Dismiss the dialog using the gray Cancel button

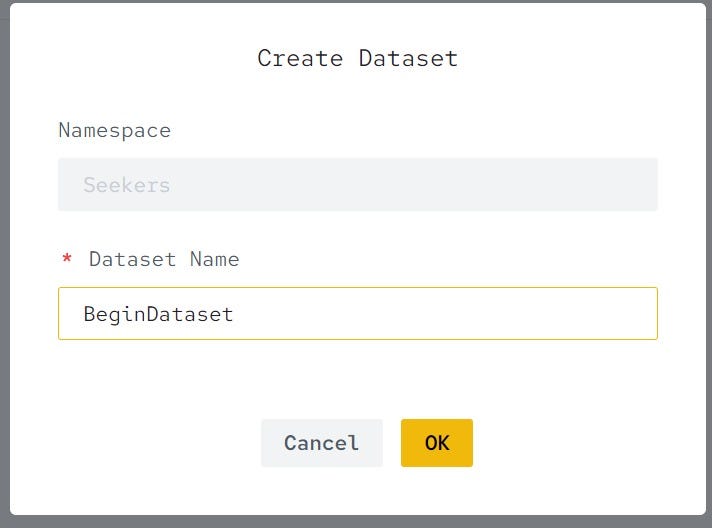[x=321, y=443]
